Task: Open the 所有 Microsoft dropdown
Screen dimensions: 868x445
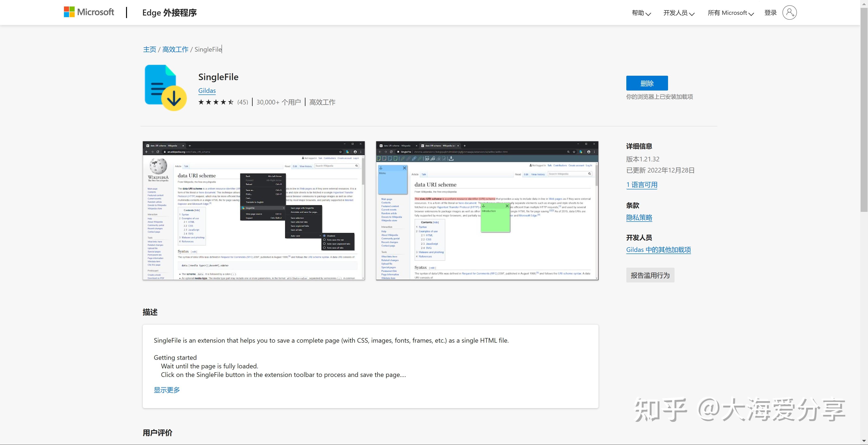Action: coord(731,13)
